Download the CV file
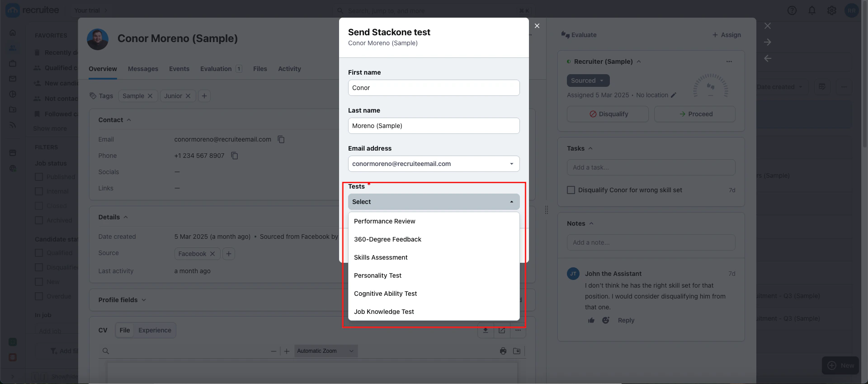 [x=486, y=330]
